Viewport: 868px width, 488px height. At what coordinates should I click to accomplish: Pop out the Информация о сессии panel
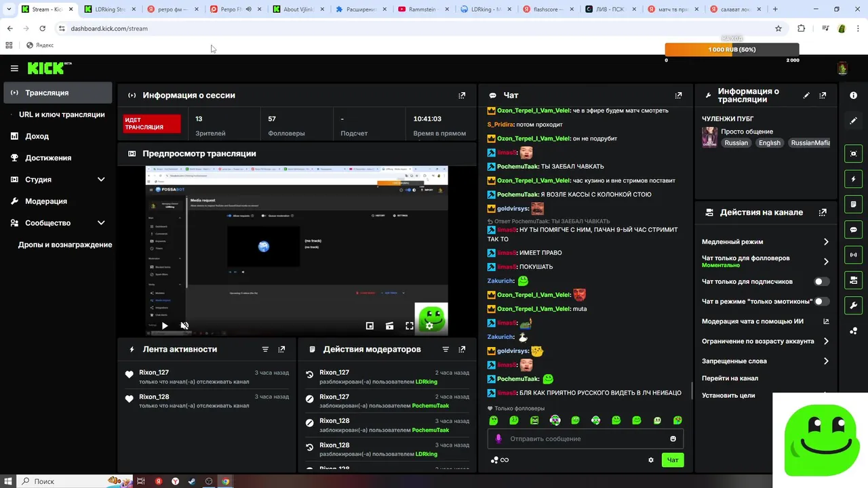(x=462, y=96)
